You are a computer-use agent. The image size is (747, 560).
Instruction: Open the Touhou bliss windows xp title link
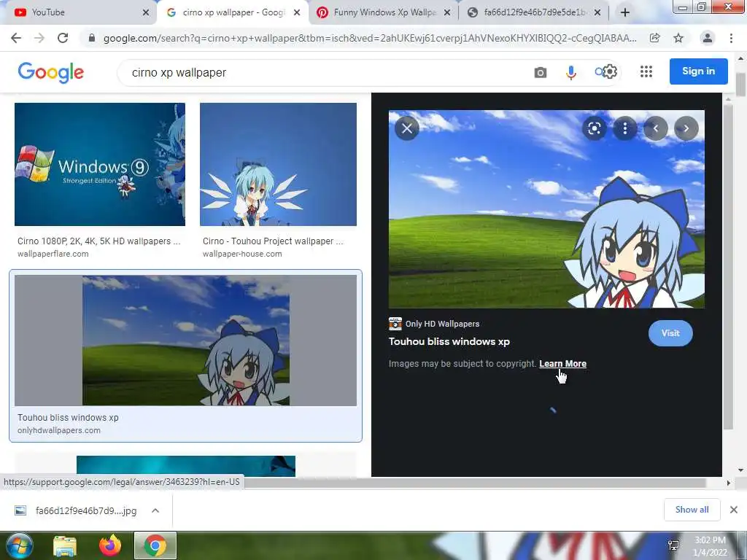[x=449, y=341]
